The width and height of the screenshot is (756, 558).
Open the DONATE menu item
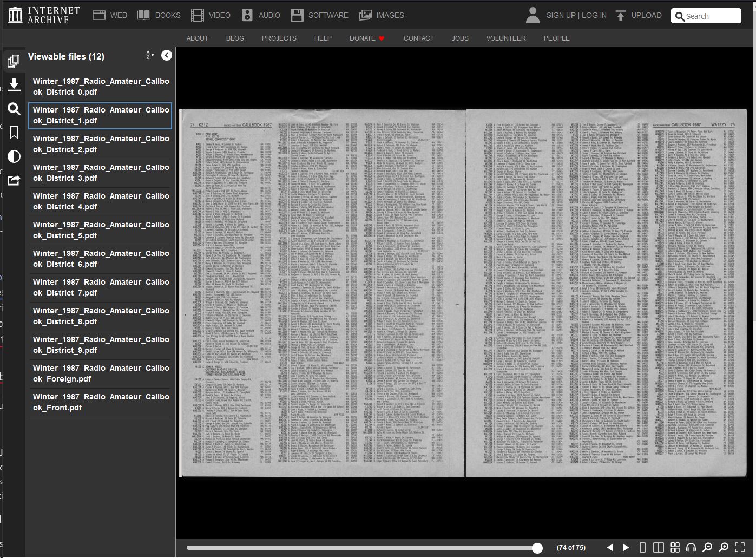367,38
